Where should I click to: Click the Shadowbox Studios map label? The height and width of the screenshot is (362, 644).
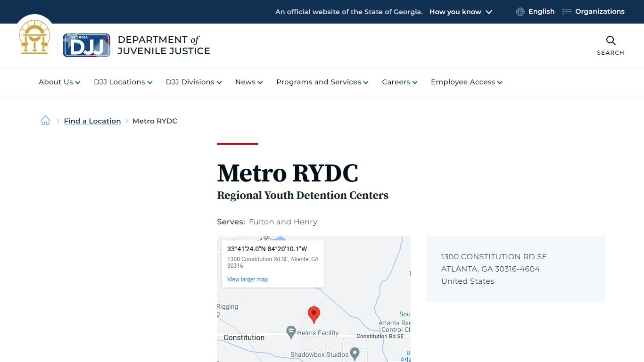(x=319, y=354)
